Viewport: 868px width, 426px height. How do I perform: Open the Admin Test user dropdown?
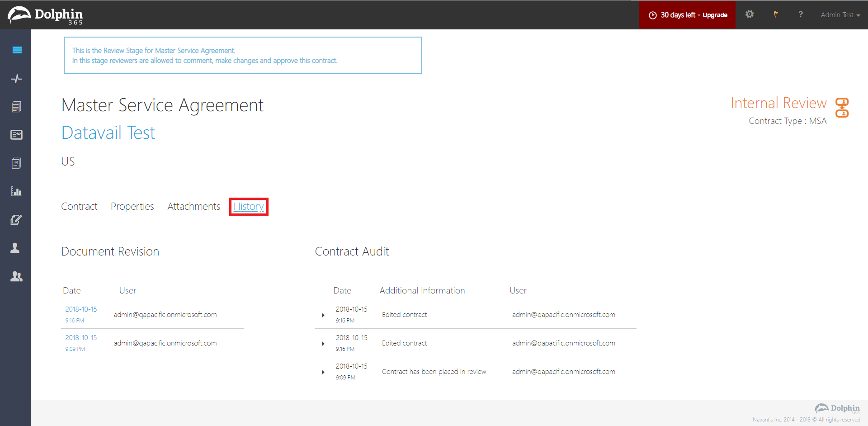pyautogui.click(x=840, y=15)
